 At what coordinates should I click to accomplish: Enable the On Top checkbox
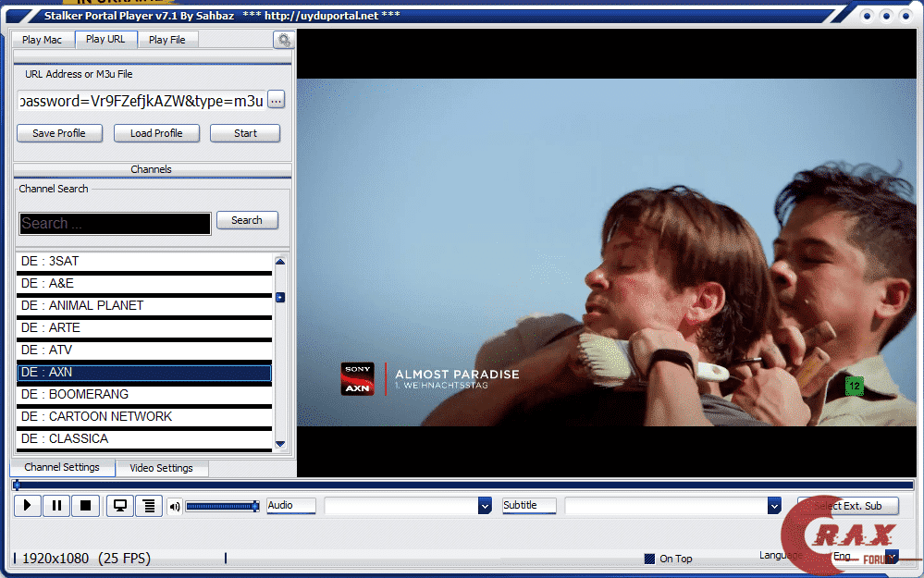click(x=649, y=559)
